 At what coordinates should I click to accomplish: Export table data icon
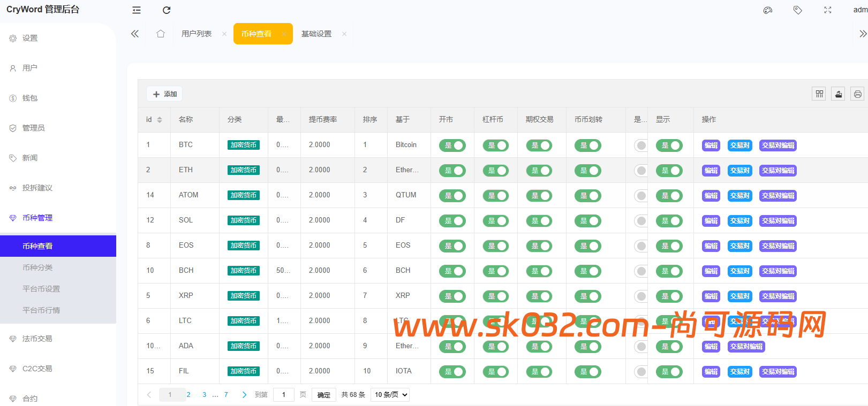pos(839,94)
